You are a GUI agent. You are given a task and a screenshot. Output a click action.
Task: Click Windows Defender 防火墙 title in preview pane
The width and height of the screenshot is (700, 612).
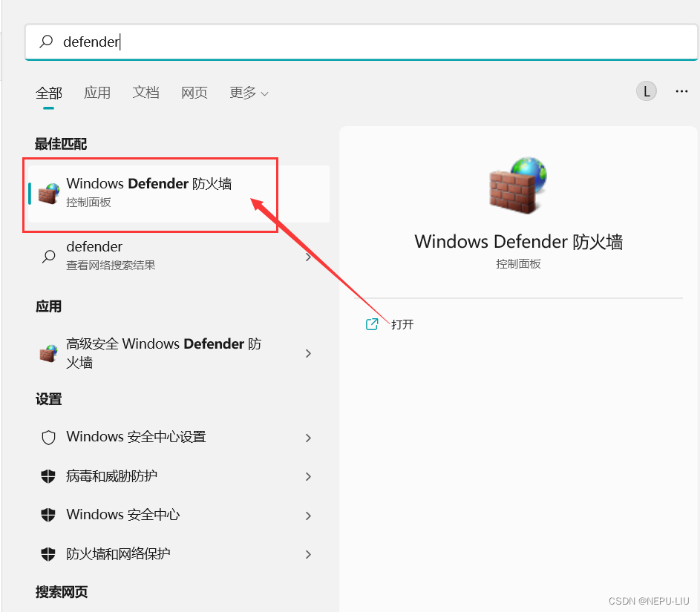[x=518, y=242]
